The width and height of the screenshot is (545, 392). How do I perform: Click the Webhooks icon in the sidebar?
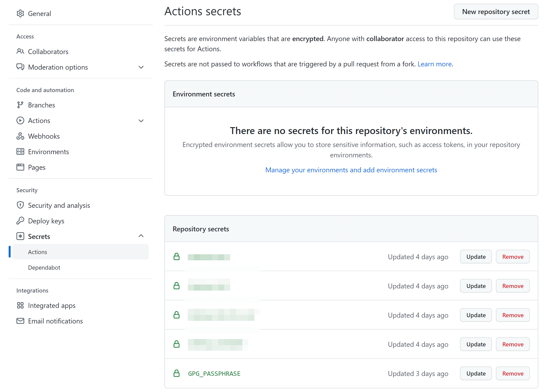coord(20,136)
